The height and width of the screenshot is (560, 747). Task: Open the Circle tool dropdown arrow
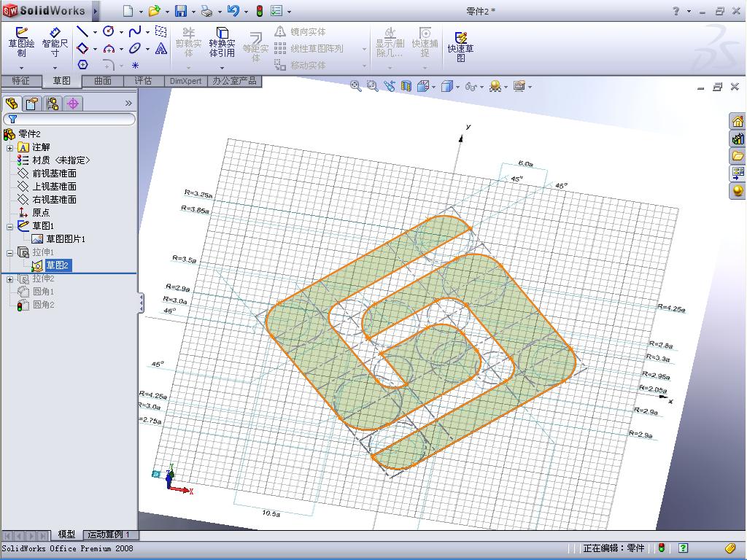122,32
